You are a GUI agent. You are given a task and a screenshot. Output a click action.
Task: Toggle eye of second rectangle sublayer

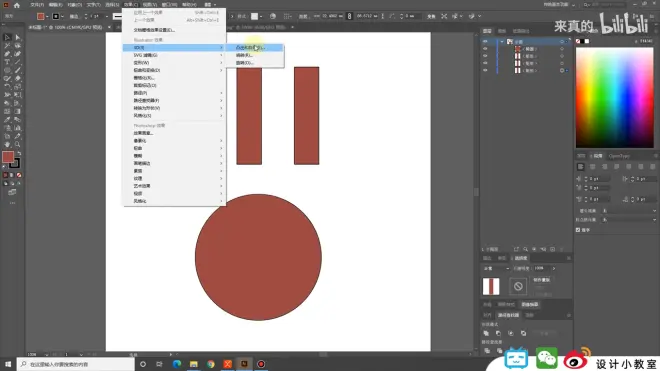(485, 63)
